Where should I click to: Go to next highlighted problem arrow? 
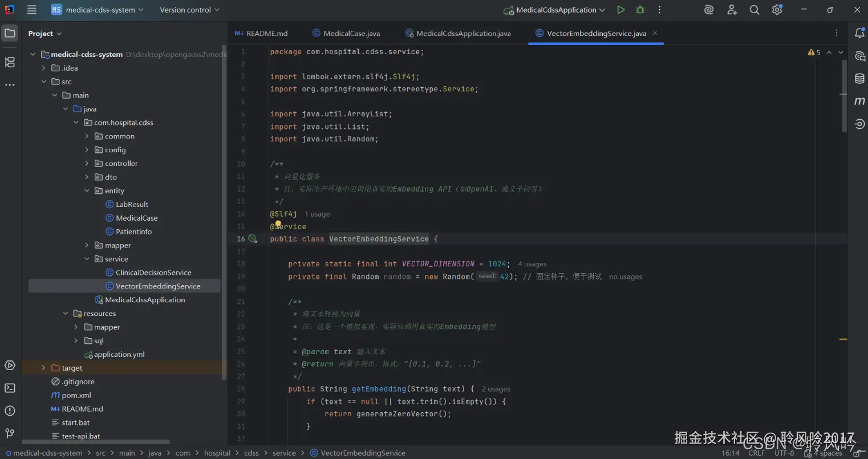click(841, 52)
